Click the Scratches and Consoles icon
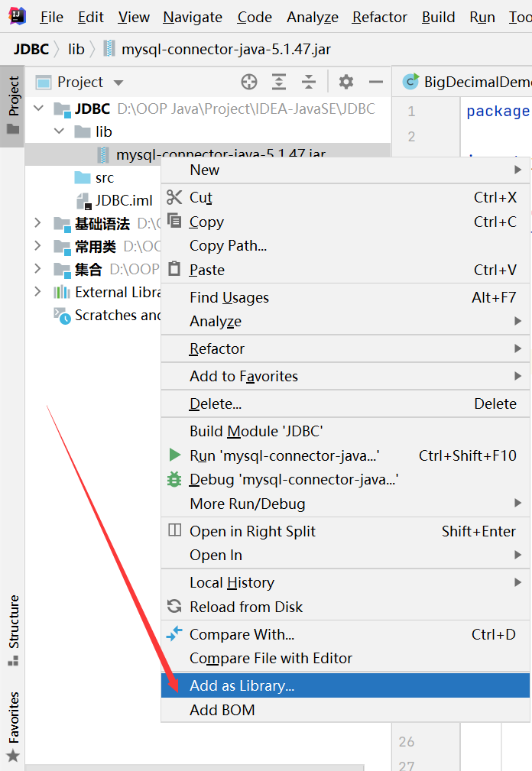Screen dimensions: 532x771 click(x=63, y=316)
